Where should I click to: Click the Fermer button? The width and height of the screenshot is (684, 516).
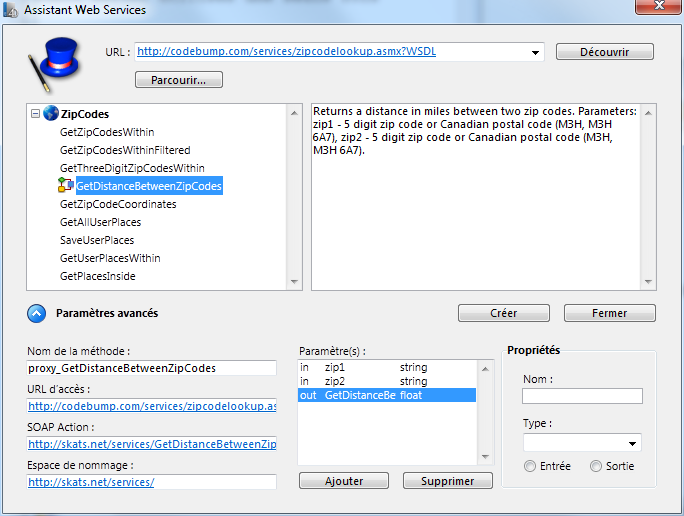point(609,313)
